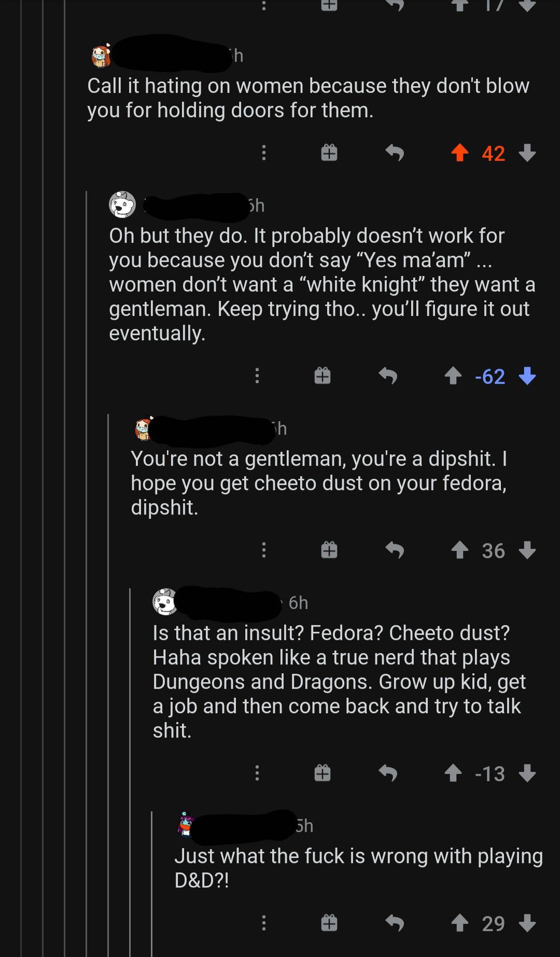This screenshot has width=560, height=957.
Task: Open the three-dot menu on the top comment
Action: (264, 153)
